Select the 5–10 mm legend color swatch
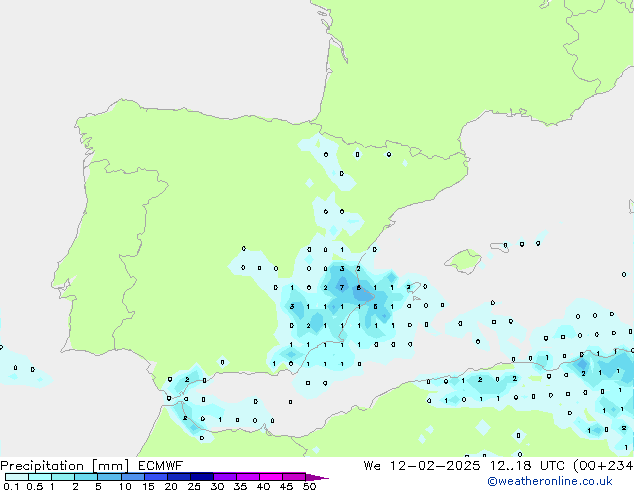This screenshot has width=634, height=490. pos(110,477)
